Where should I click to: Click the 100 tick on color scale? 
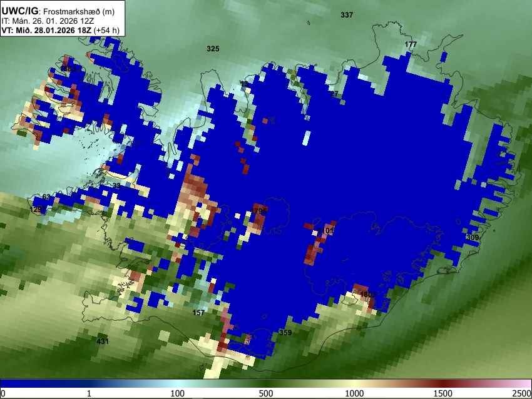click(x=178, y=393)
